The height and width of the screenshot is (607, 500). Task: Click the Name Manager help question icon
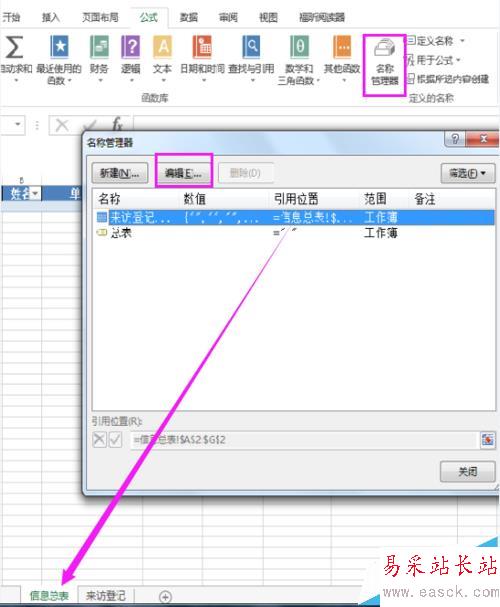tap(455, 139)
